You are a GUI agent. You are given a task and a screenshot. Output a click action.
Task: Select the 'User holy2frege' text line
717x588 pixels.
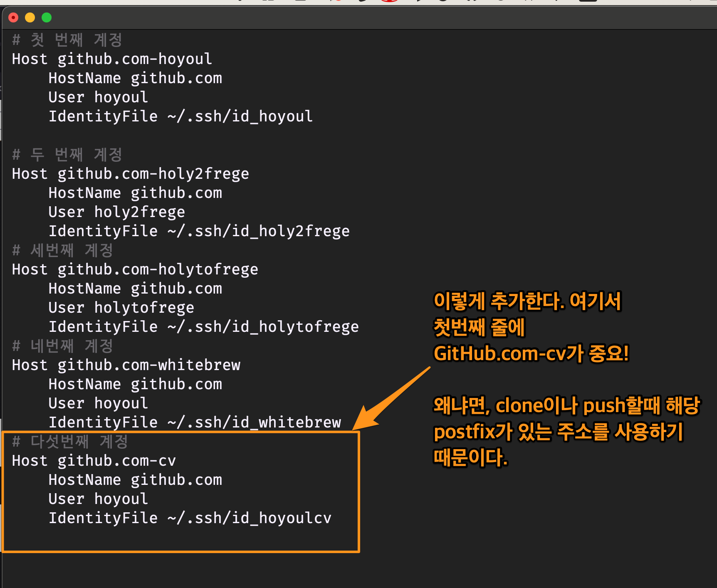point(116,212)
